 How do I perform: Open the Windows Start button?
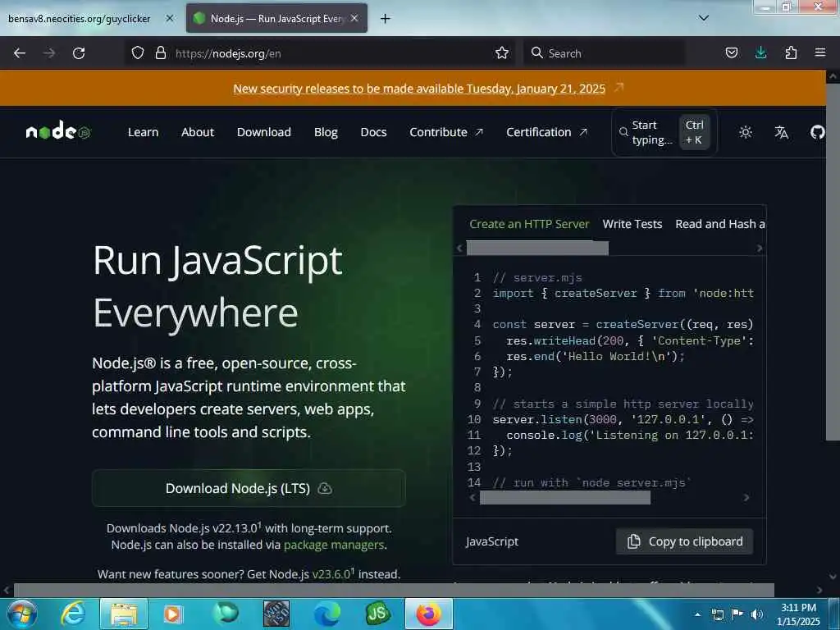tap(21, 614)
